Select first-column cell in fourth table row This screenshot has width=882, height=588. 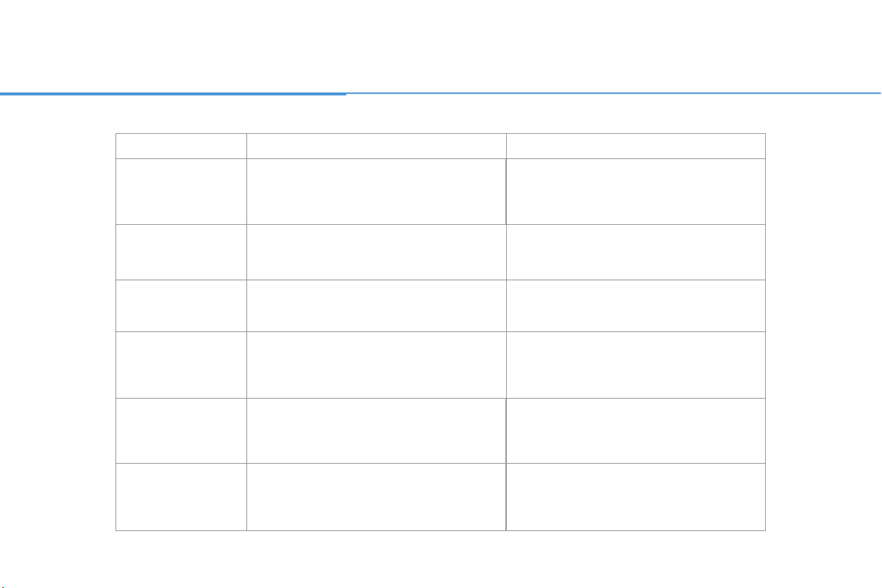click(181, 305)
